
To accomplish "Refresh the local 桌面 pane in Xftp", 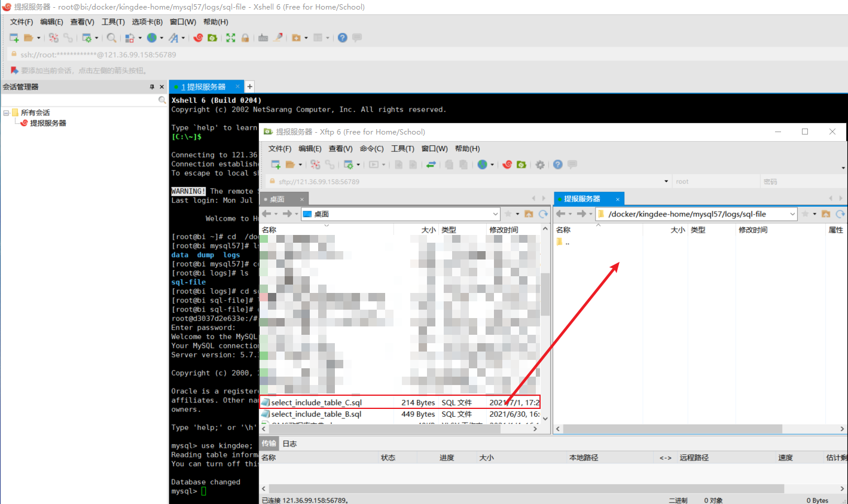I will click(x=543, y=214).
